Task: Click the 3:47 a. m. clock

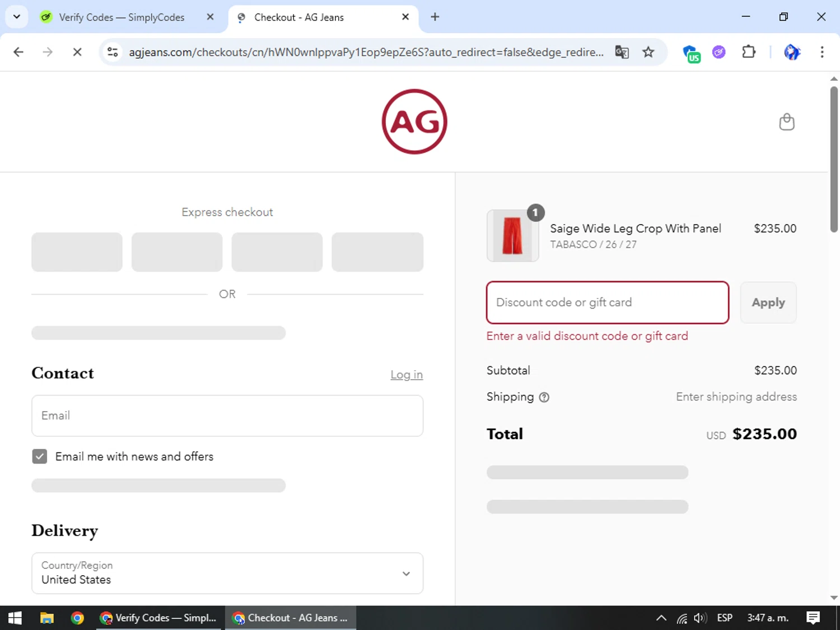Action: pyautogui.click(x=768, y=618)
